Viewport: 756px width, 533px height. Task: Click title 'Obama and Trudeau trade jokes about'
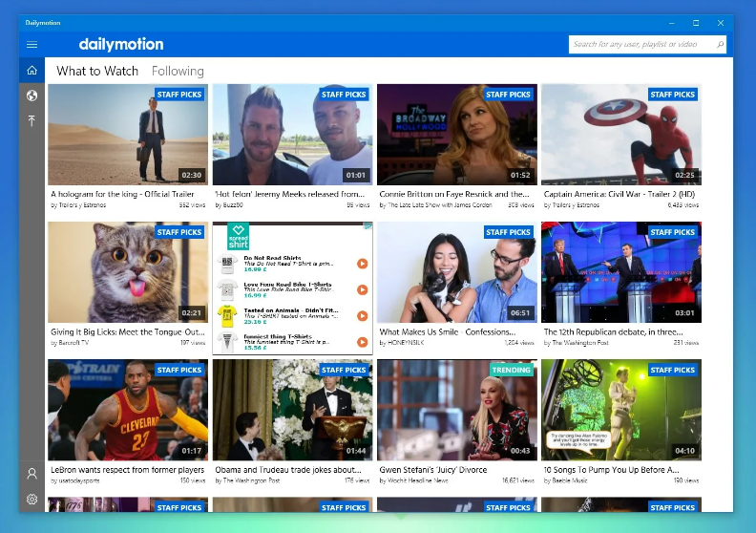click(x=288, y=470)
